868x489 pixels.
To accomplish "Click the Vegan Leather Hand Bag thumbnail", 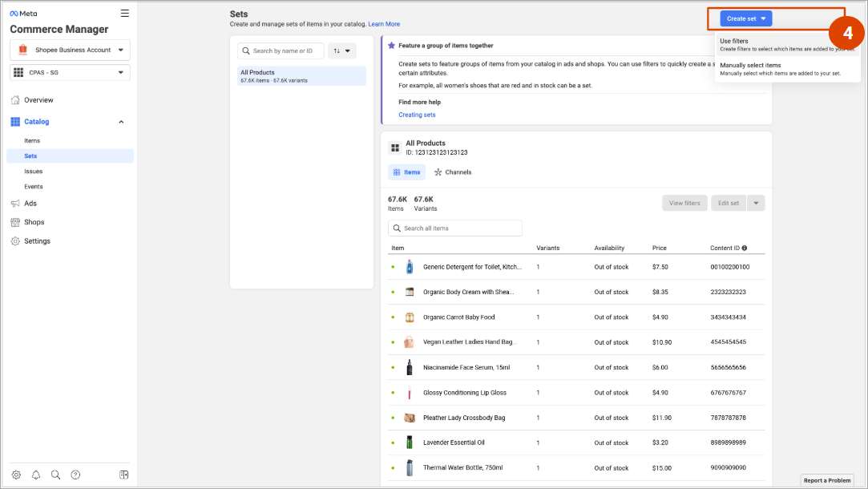I will coord(410,342).
